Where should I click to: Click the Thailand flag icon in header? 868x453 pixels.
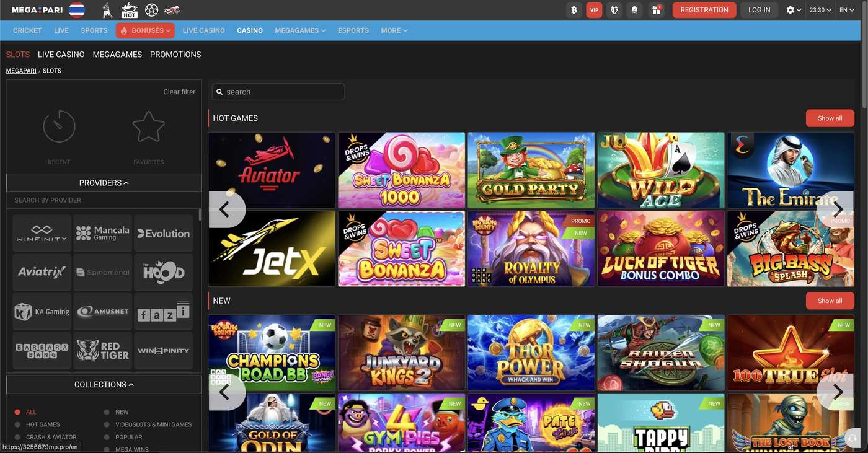tap(77, 10)
